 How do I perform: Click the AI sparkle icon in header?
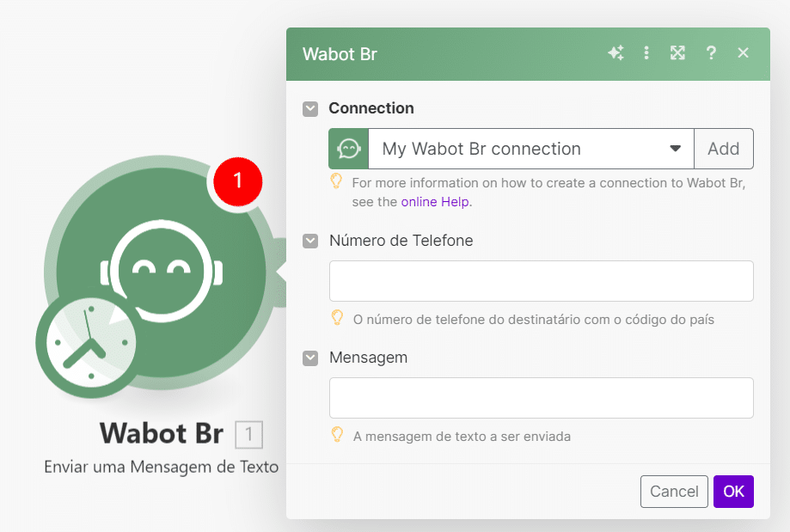pos(615,53)
